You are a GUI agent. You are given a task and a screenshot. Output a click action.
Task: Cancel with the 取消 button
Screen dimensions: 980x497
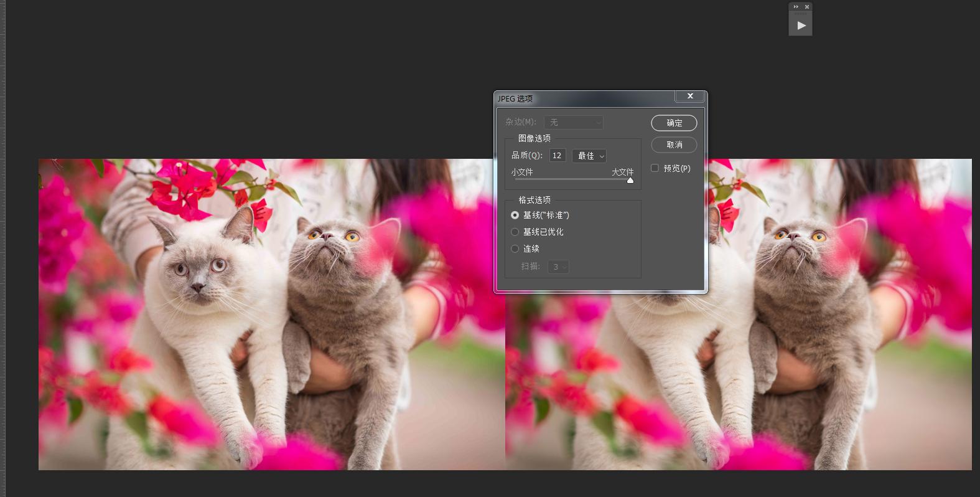click(674, 144)
